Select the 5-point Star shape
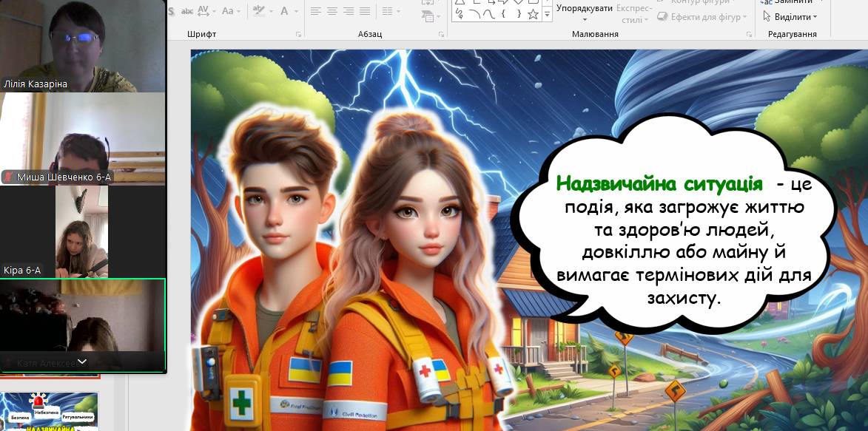This screenshot has width=868, height=431. coord(533,14)
